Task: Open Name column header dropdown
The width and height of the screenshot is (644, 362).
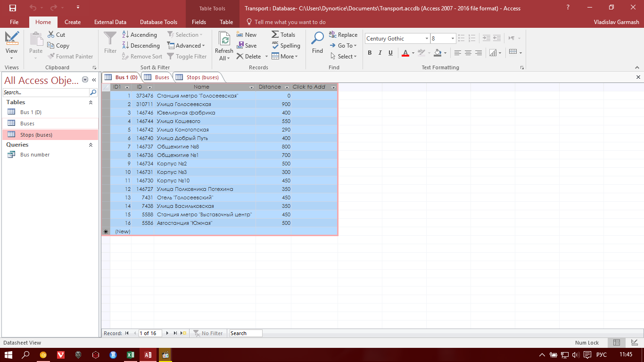Action: 251,87
